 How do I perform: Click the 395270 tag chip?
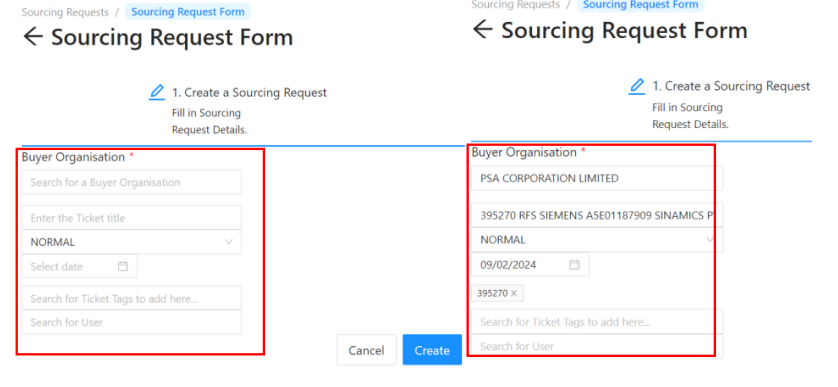(x=498, y=293)
